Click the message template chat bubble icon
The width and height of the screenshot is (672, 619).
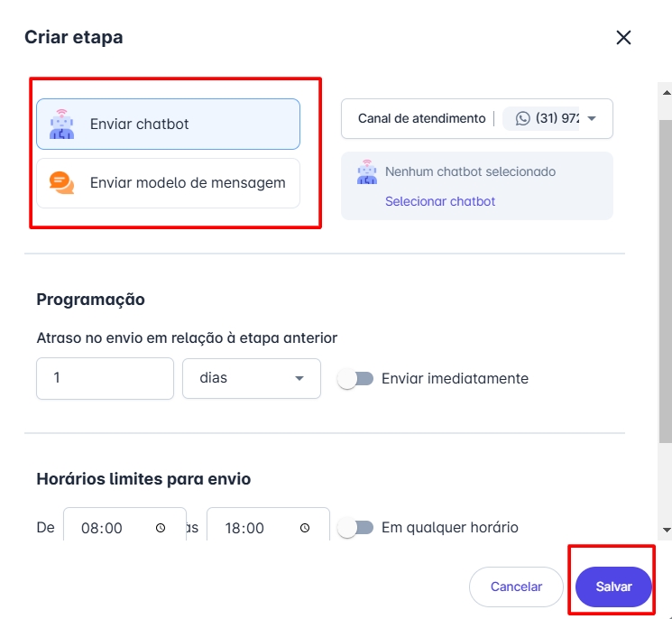point(62,182)
